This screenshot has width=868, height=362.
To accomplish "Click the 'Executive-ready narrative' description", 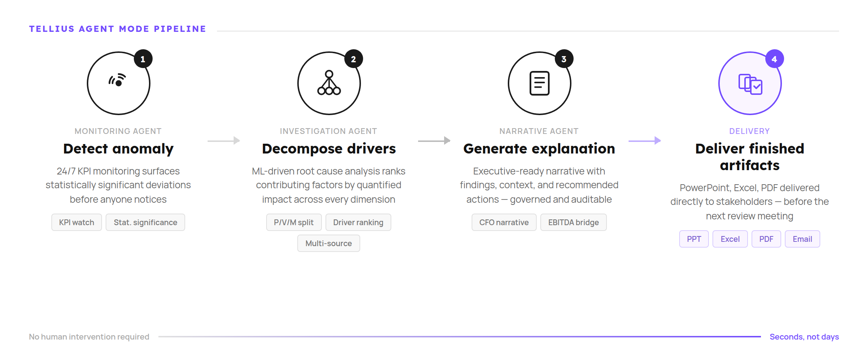I will click(x=539, y=185).
